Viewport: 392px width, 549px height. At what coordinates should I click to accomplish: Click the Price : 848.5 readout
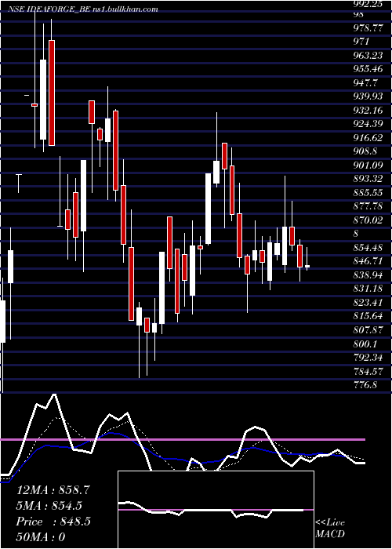tap(53, 522)
